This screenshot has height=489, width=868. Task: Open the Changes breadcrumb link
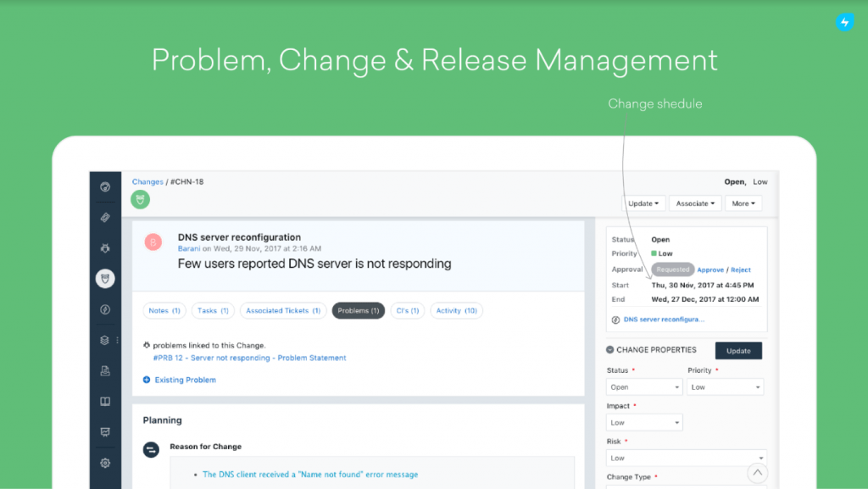click(147, 181)
